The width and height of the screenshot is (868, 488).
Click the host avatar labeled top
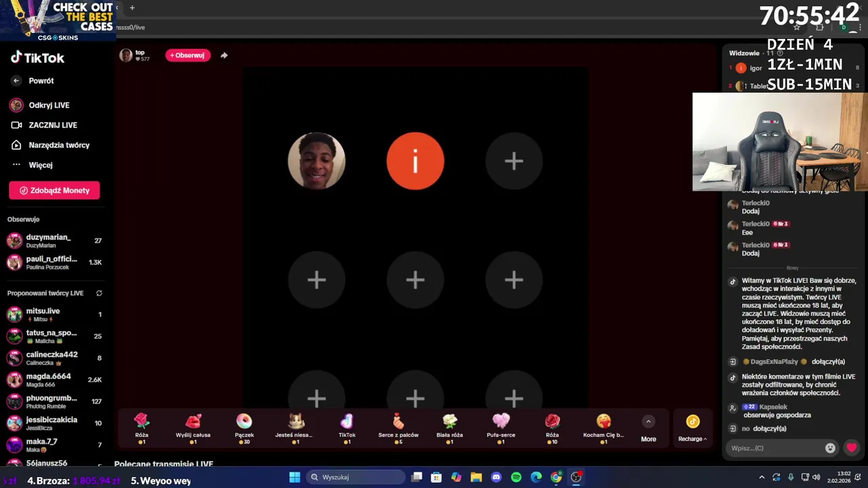tap(126, 56)
